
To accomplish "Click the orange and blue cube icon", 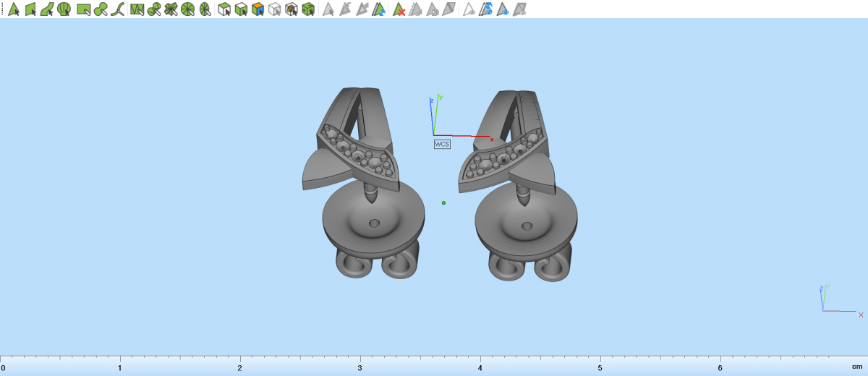I will 257,9.
